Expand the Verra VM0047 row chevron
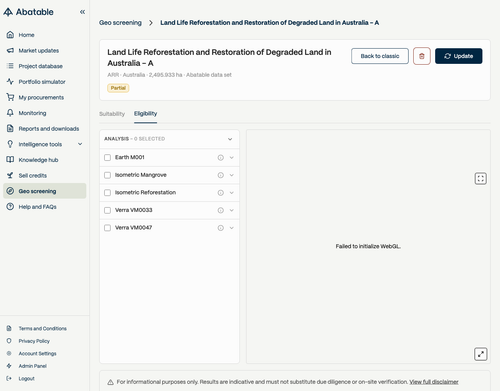Viewport: 500px width, 391px height. click(x=232, y=228)
